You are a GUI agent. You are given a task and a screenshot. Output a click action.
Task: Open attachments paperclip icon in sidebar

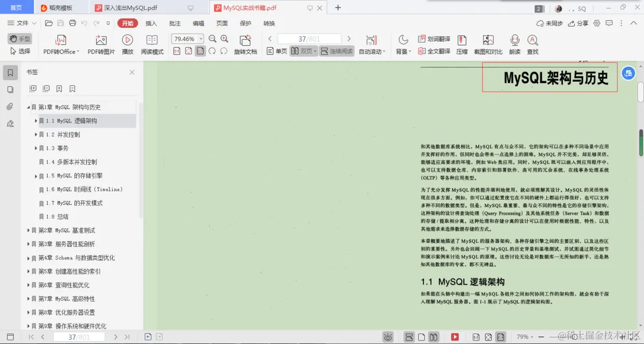click(10, 107)
